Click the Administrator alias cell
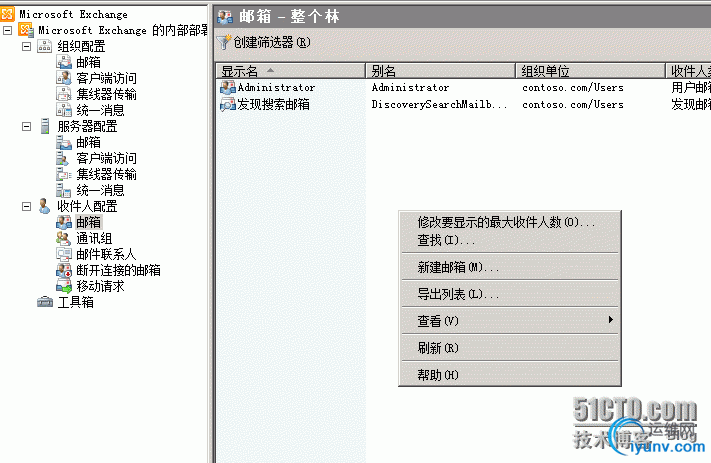Screen dimensions: 711x463 pos(410,88)
